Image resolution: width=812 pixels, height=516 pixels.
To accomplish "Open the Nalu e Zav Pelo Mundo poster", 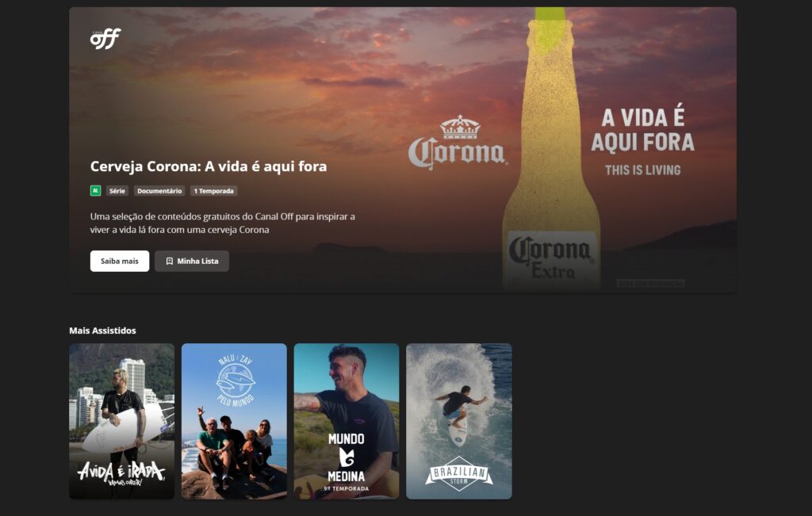I will [234, 422].
